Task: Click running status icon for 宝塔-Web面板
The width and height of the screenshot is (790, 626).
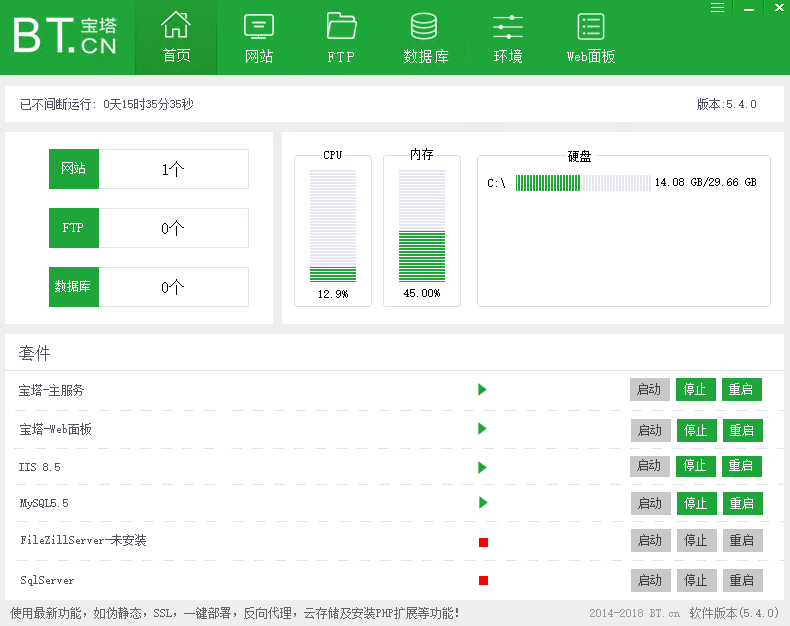Action: click(x=482, y=429)
